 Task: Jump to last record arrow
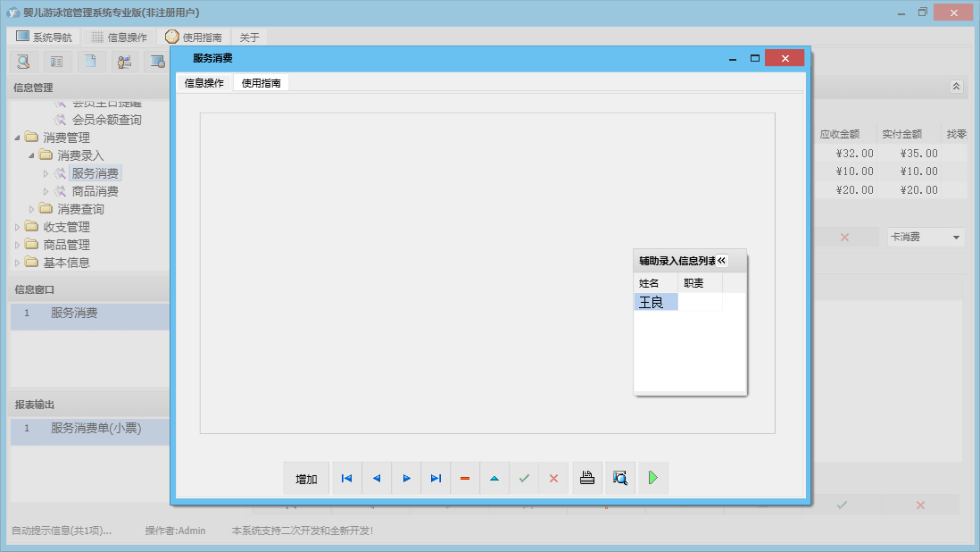(x=436, y=479)
